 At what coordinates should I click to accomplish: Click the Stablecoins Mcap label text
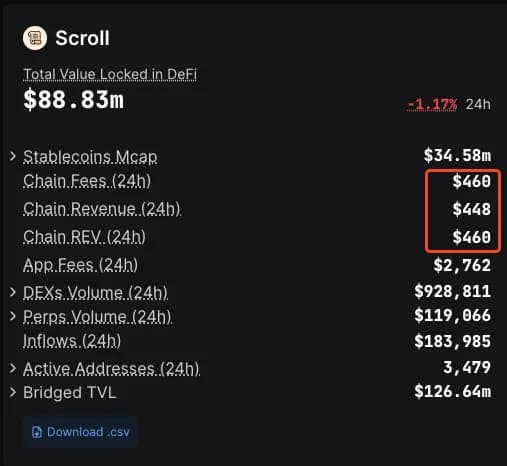coord(90,157)
